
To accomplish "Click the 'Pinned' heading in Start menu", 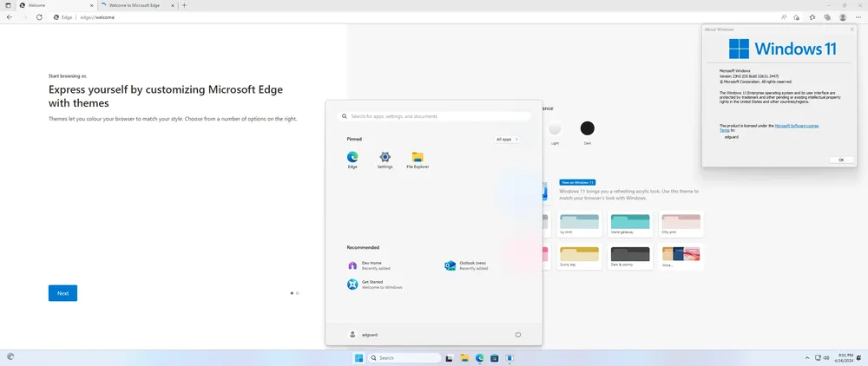I will point(354,140).
